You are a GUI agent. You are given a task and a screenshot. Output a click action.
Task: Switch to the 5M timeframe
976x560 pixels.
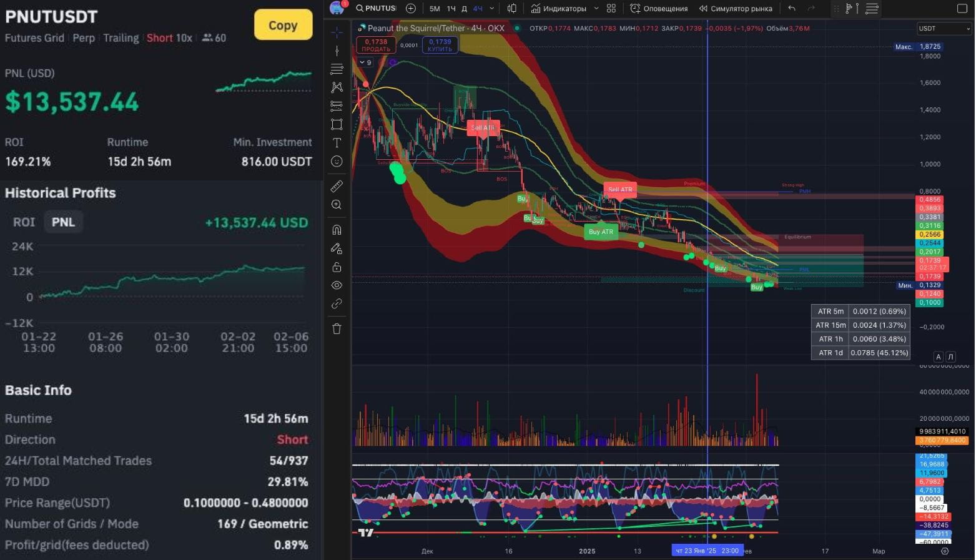pyautogui.click(x=435, y=8)
